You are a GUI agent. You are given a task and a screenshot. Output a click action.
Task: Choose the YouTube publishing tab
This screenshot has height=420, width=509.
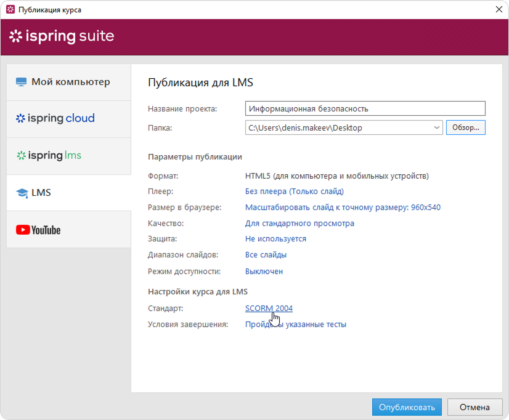point(69,230)
